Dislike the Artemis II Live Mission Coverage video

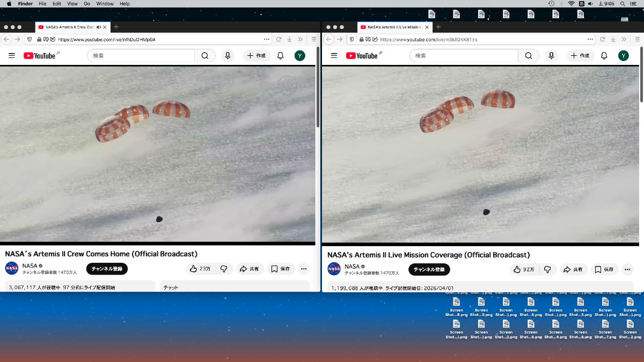pos(547,269)
